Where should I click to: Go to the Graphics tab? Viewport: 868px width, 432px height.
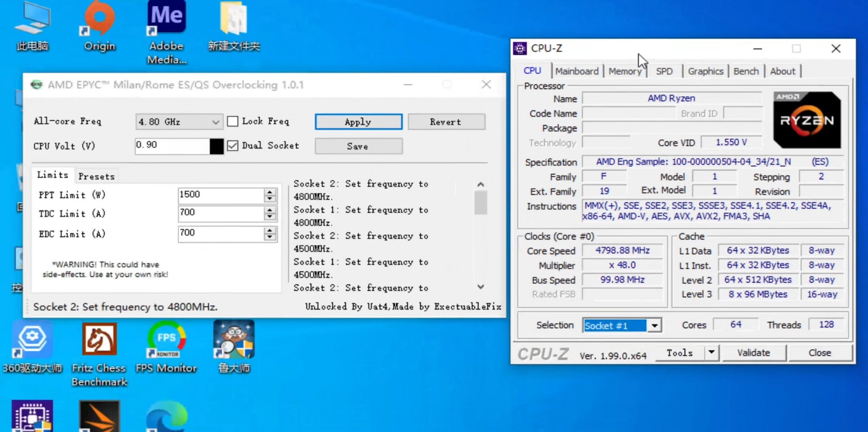click(x=705, y=71)
